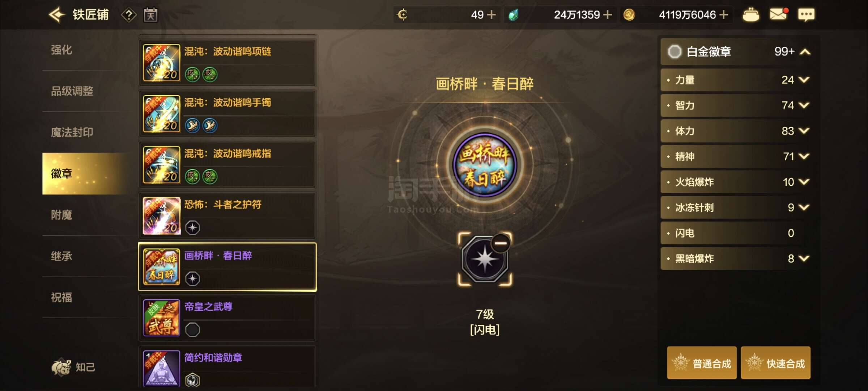Click the 普通合成 button
Viewport: 868px width, 391px height.
702,363
